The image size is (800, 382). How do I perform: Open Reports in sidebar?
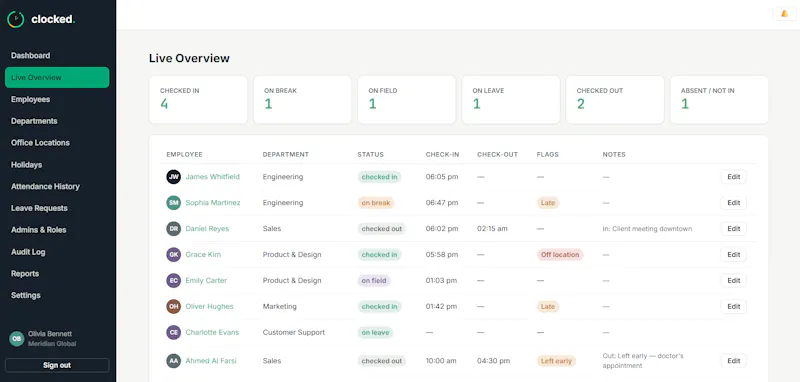tap(57, 274)
